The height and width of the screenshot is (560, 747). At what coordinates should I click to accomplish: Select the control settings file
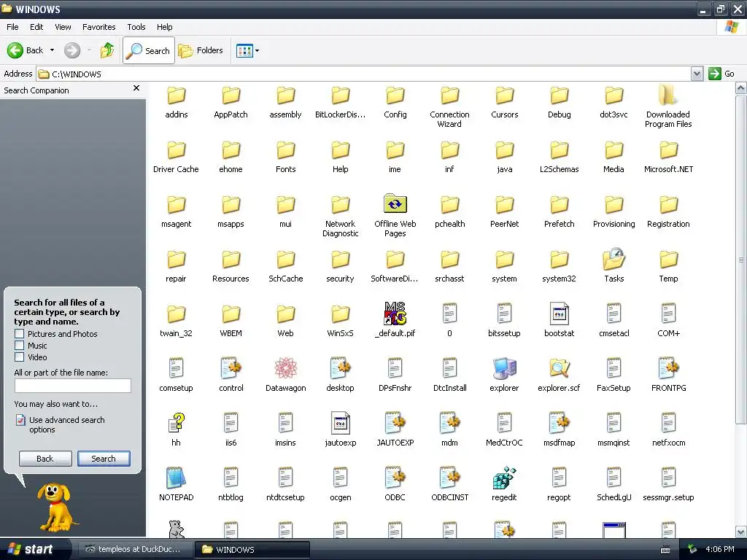[231, 368]
